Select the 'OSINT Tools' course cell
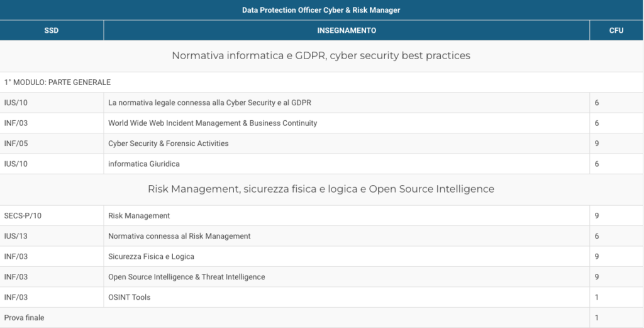The image size is (644, 328). [347, 297]
